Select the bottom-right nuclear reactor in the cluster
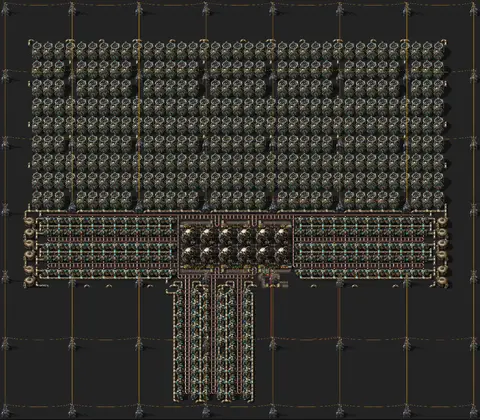Screen dimensions: 480x420 [283, 255]
